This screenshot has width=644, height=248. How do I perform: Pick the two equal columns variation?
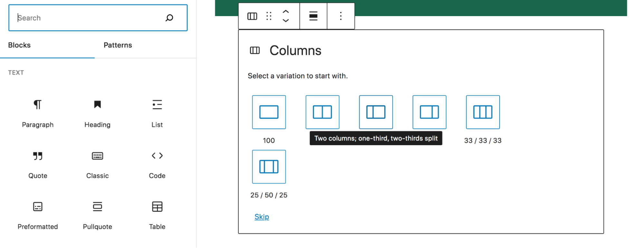[x=322, y=112]
